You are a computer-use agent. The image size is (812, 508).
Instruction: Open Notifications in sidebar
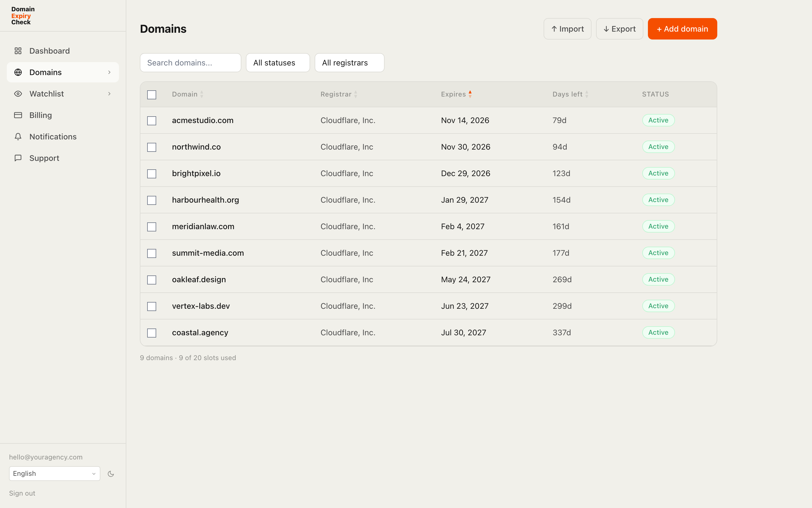(x=63, y=137)
